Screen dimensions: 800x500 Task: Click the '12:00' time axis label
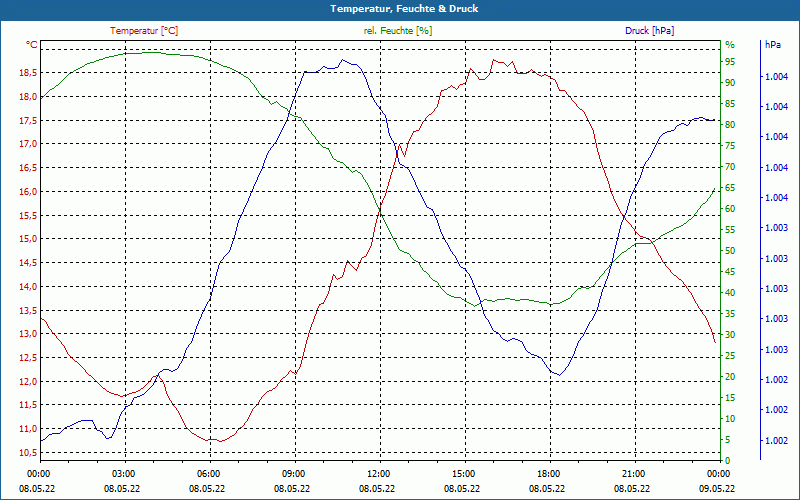(378, 473)
